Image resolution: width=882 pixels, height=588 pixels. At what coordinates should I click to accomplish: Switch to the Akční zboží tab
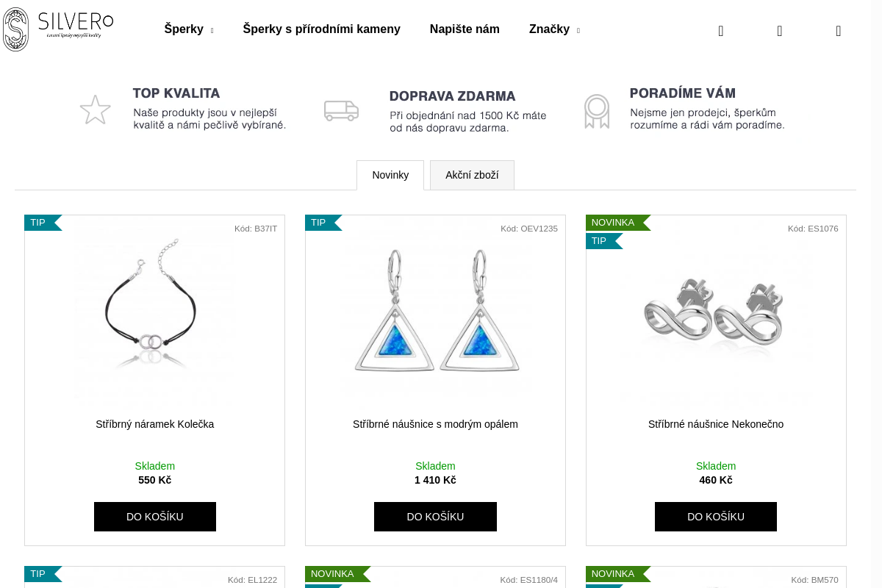pos(472,175)
